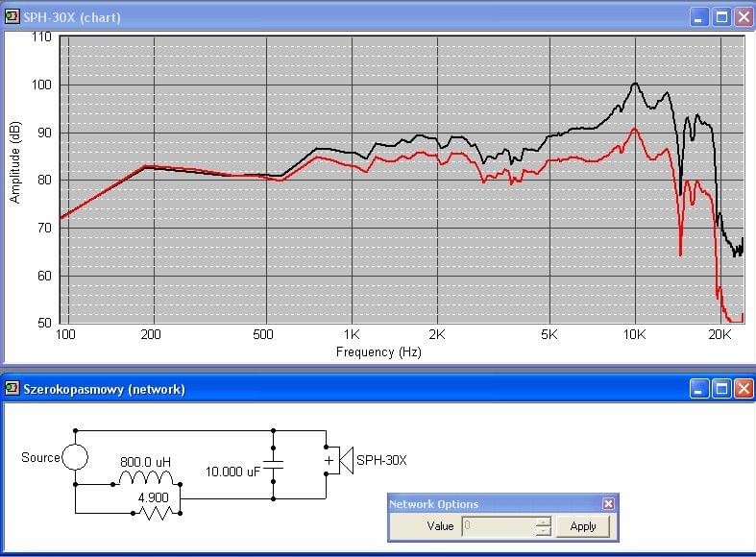Click the red curve peak at 10K

tap(635, 128)
